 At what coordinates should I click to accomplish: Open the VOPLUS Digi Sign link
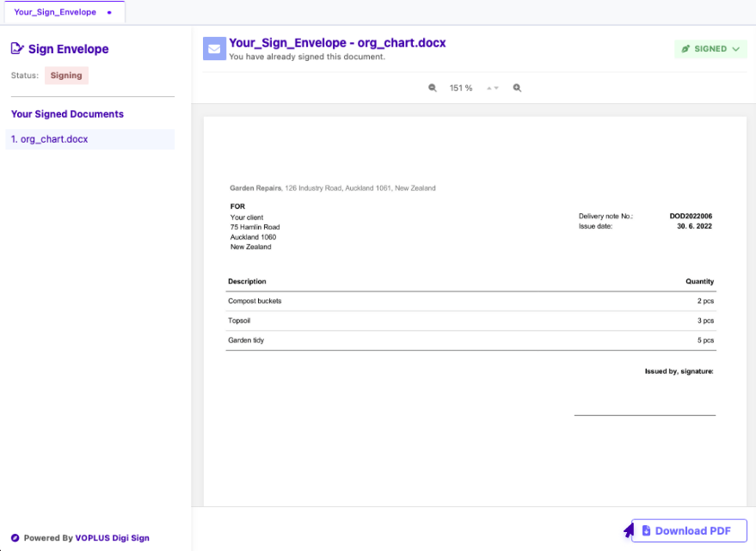(112, 538)
